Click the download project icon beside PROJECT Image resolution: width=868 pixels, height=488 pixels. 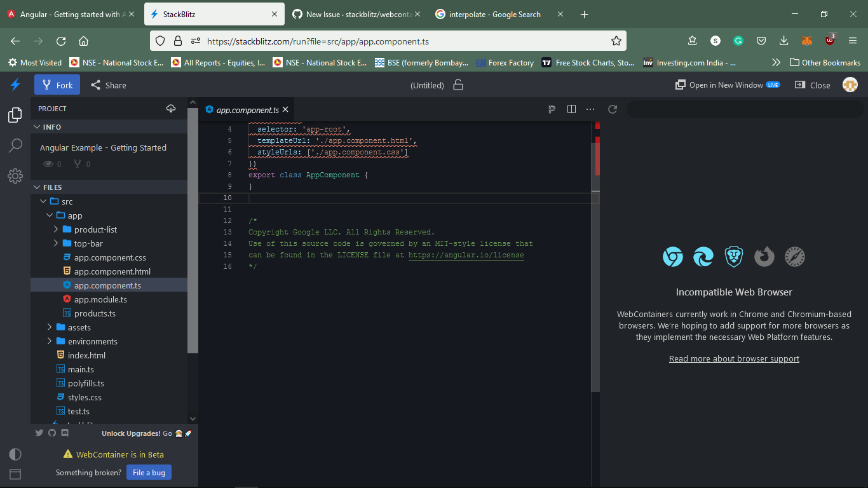point(171,108)
